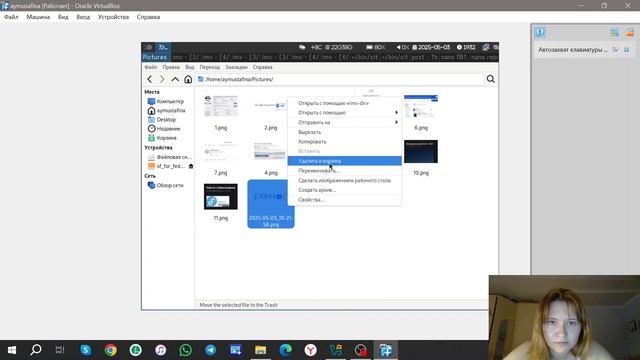The width and height of the screenshot is (640, 360).
Task: Select the 6.png thumbnail
Action: coord(421,107)
